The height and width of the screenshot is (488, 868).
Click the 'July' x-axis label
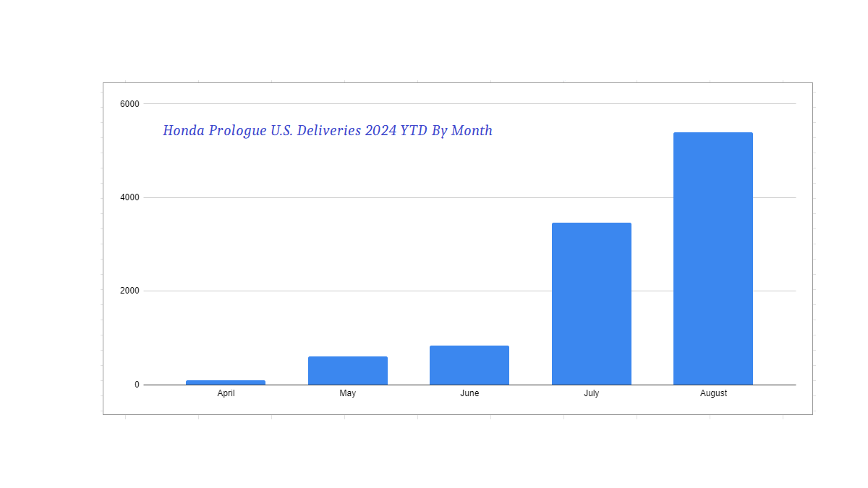591,393
